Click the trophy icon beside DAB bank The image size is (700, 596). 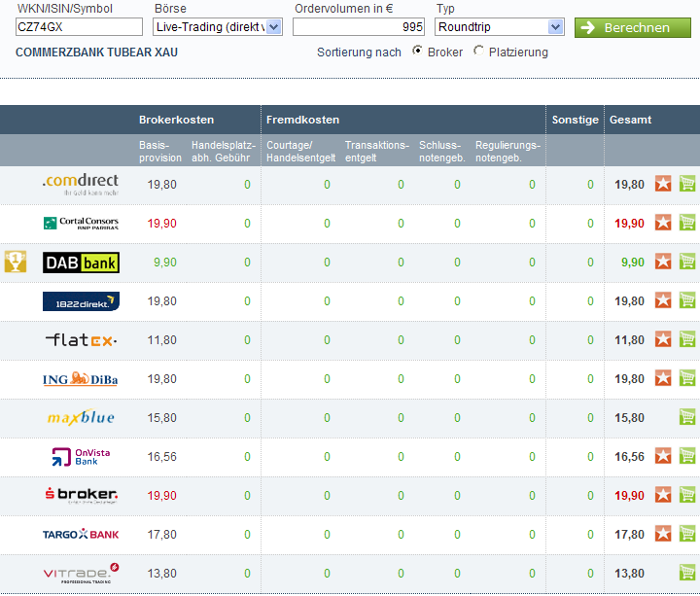click(16, 262)
